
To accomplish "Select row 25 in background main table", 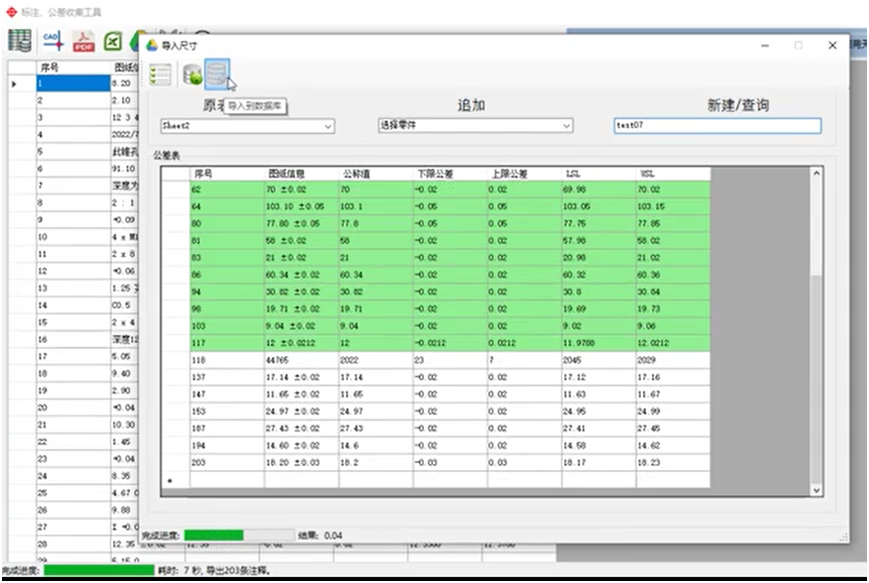I will click(73, 493).
